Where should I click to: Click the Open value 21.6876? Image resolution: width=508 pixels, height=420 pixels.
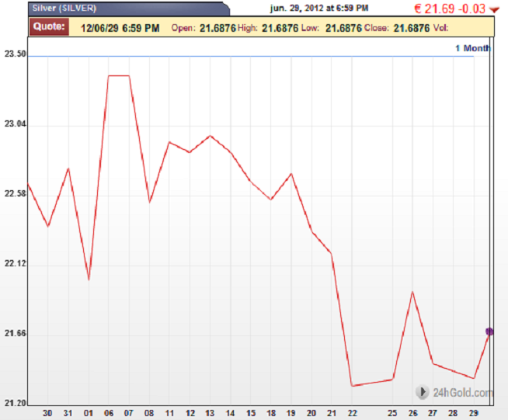217,28
